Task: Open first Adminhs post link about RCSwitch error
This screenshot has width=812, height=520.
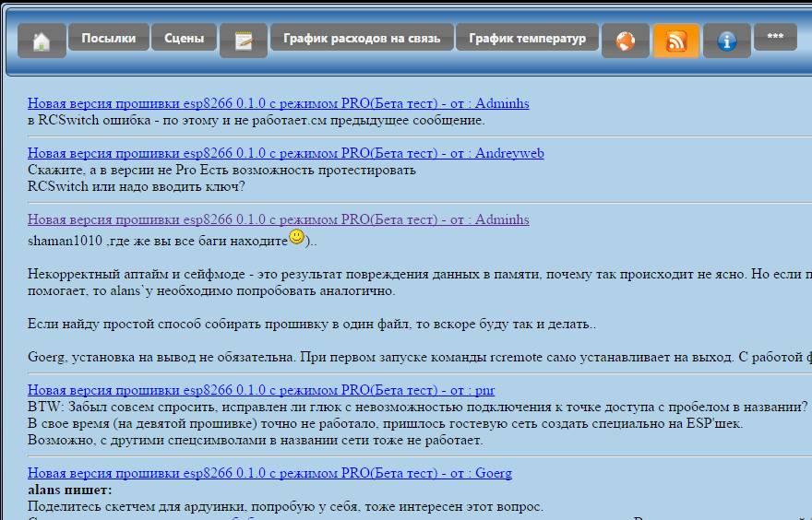Action: [x=278, y=103]
